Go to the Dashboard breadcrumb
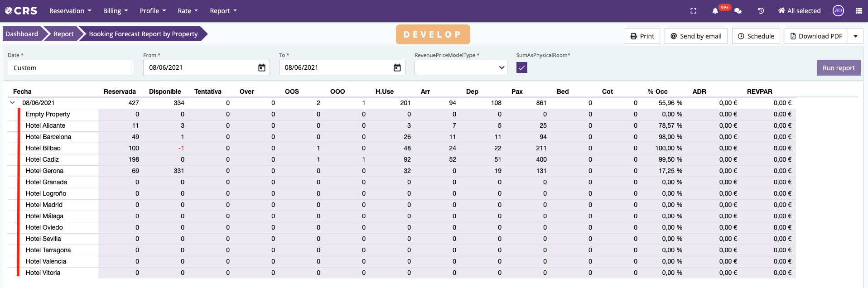Screen dimensions: 868x288 [x=22, y=34]
